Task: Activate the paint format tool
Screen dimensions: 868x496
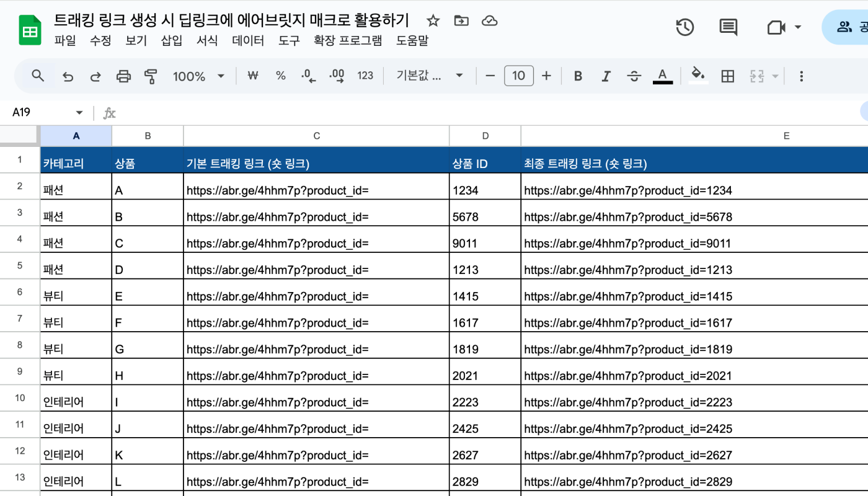Action: click(x=151, y=76)
